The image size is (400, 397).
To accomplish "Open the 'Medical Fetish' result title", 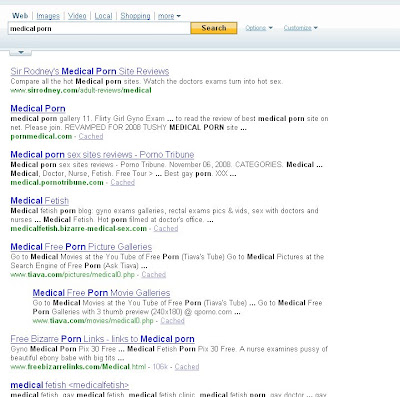I will 39,201.
